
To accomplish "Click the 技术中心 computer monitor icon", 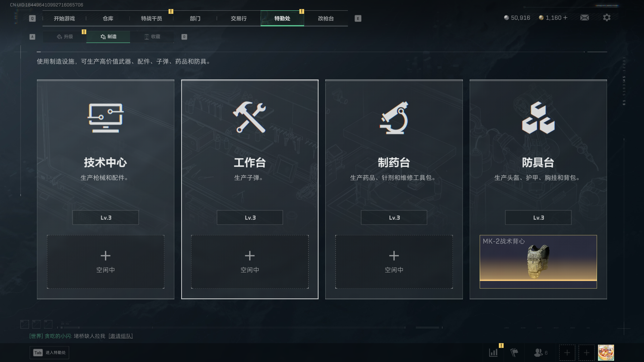I will (x=106, y=118).
